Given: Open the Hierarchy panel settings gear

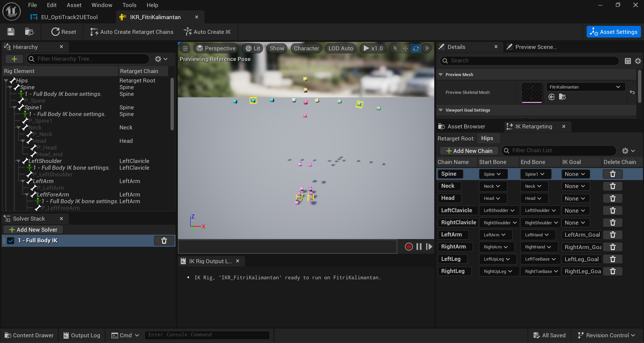Looking at the screenshot, I should (158, 59).
